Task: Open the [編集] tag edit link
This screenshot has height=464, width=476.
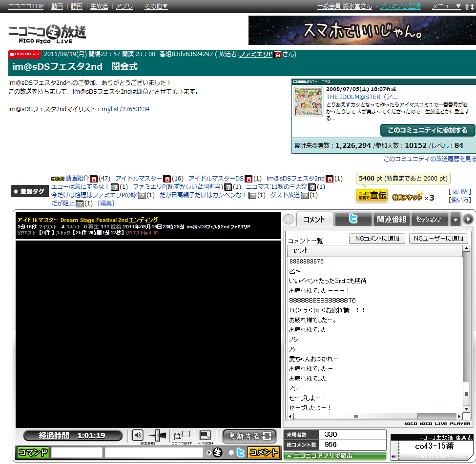Action: point(106,203)
